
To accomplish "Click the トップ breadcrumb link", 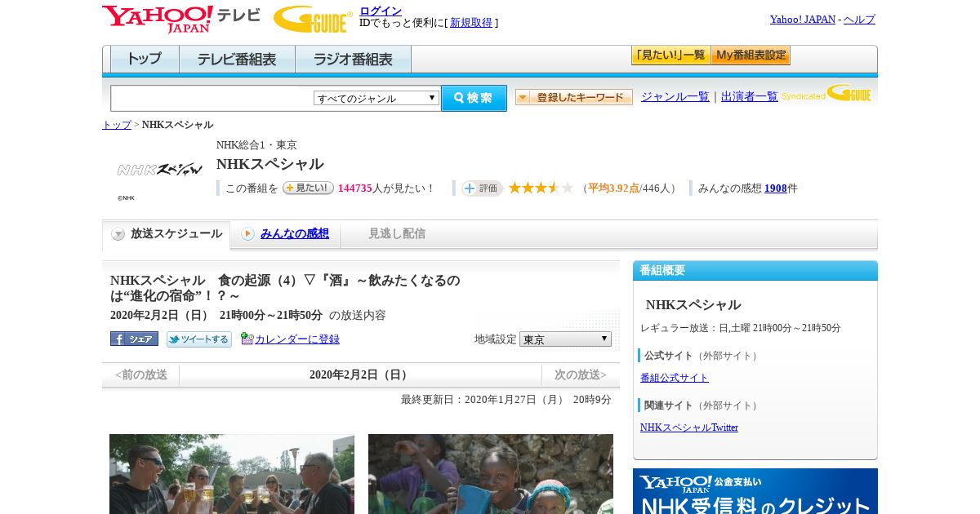I will pos(117,124).
